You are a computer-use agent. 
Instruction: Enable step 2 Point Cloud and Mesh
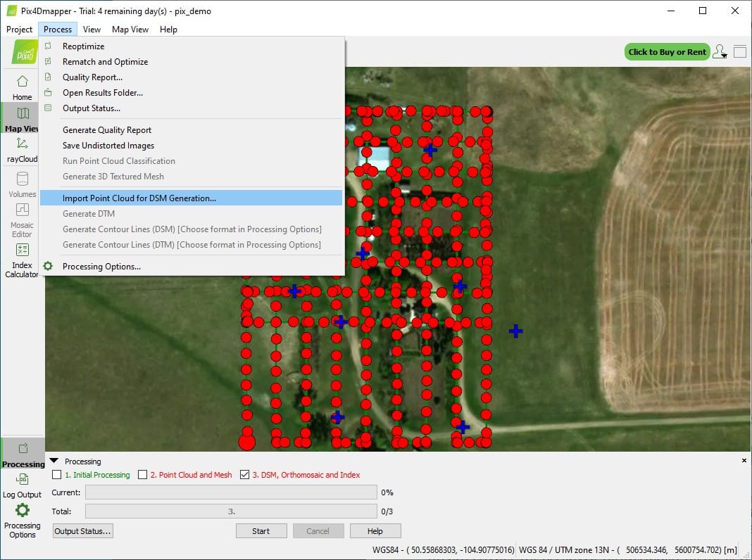[142, 475]
